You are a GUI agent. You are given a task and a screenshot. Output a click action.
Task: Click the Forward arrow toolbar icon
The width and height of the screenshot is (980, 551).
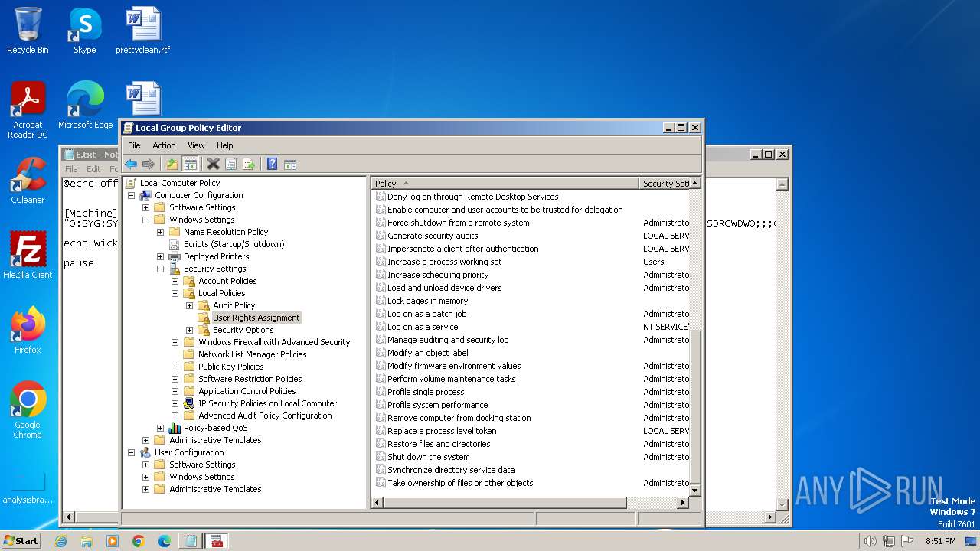[x=149, y=164]
